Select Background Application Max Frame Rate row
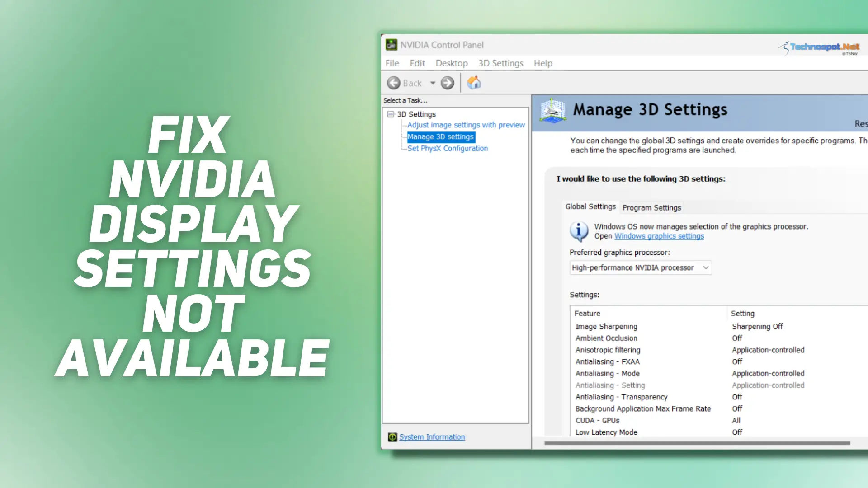 click(643, 408)
